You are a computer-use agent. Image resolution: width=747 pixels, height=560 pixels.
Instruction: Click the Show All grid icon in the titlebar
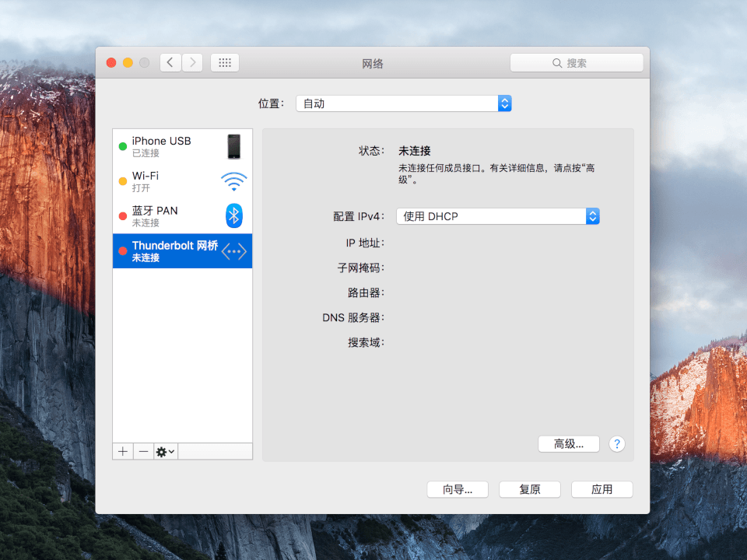click(225, 62)
